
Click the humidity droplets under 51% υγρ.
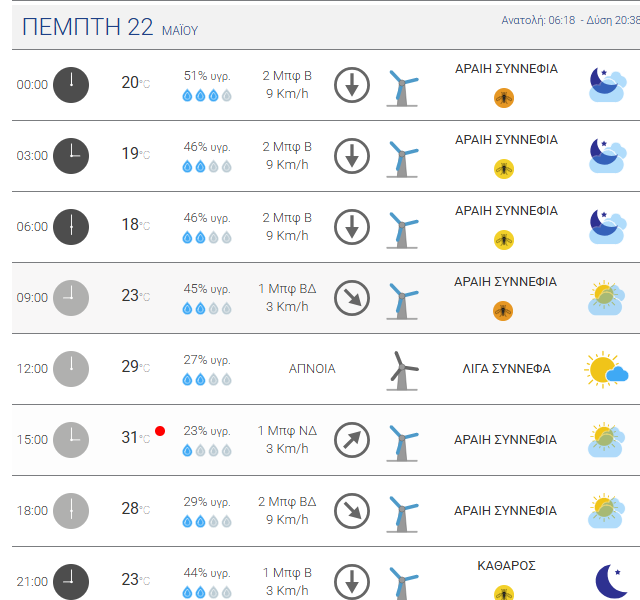(x=207, y=96)
